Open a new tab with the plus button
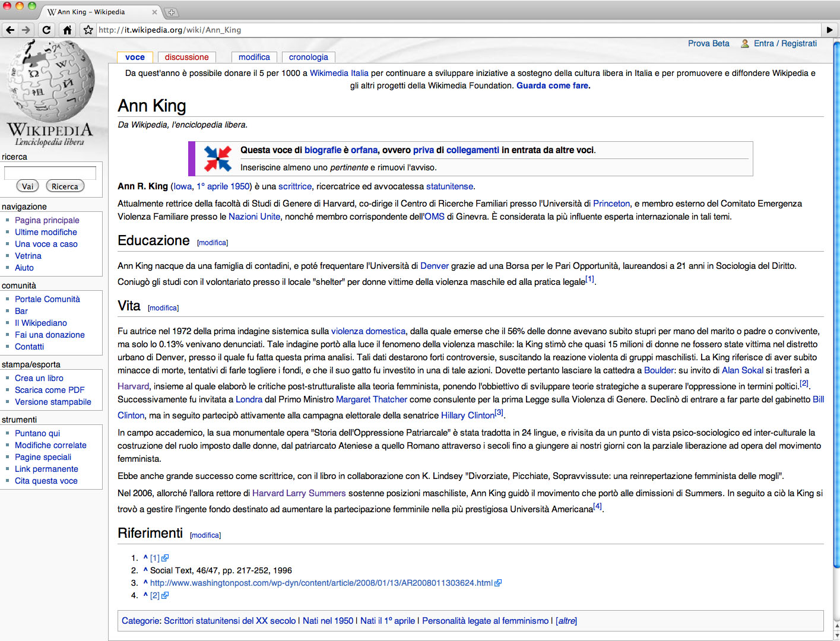 point(171,12)
